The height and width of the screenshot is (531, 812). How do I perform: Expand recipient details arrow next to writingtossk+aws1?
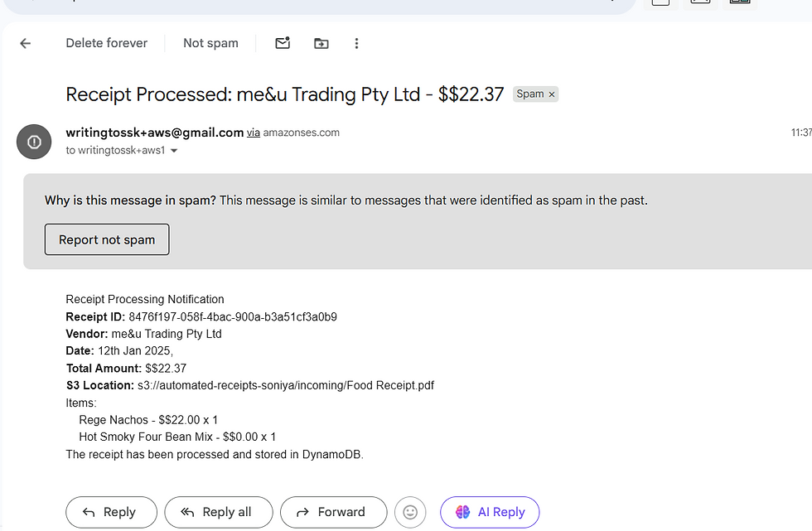(x=174, y=151)
